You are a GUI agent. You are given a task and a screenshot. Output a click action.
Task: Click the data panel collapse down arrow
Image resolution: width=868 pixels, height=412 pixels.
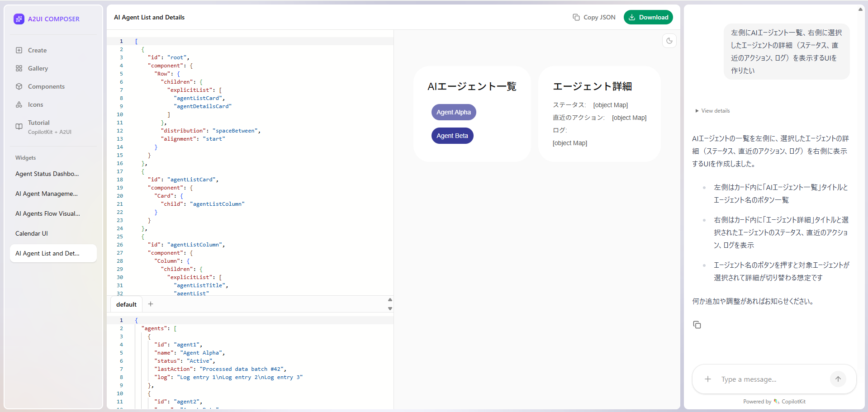[x=390, y=309]
